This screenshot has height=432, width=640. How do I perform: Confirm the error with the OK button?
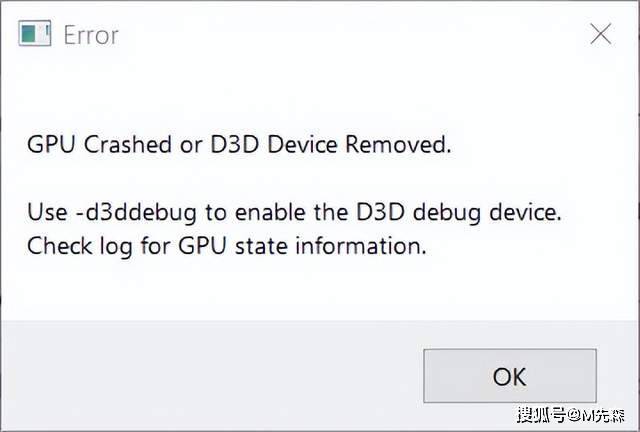click(510, 376)
